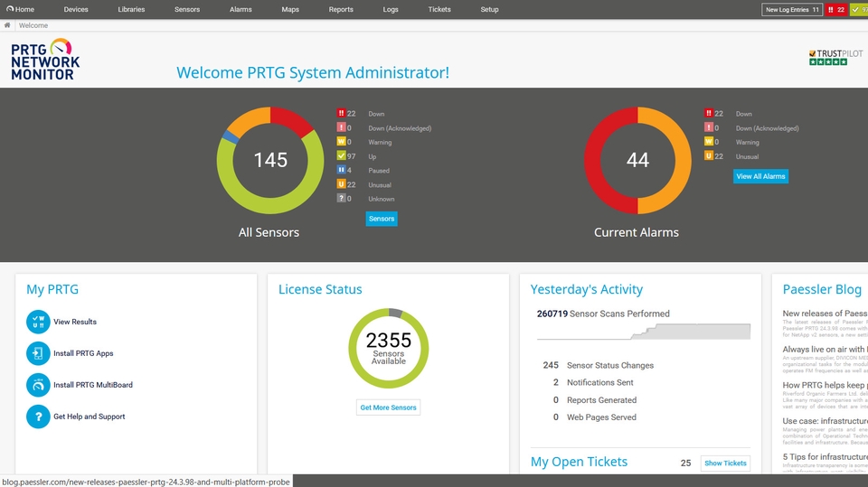The width and height of the screenshot is (868, 487).
Task: Click the Trustpilot rating badge
Action: click(x=835, y=57)
